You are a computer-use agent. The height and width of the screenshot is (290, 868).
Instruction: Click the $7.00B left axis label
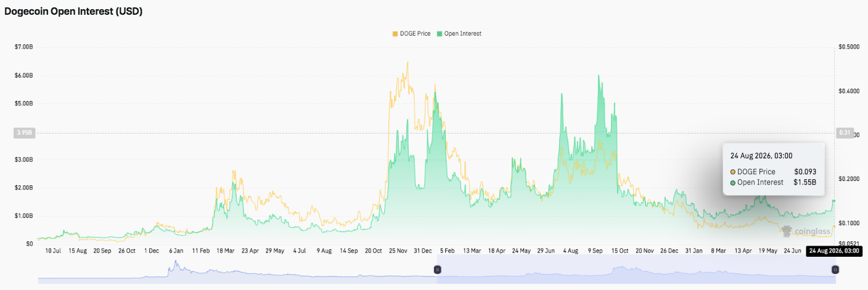coord(25,47)
